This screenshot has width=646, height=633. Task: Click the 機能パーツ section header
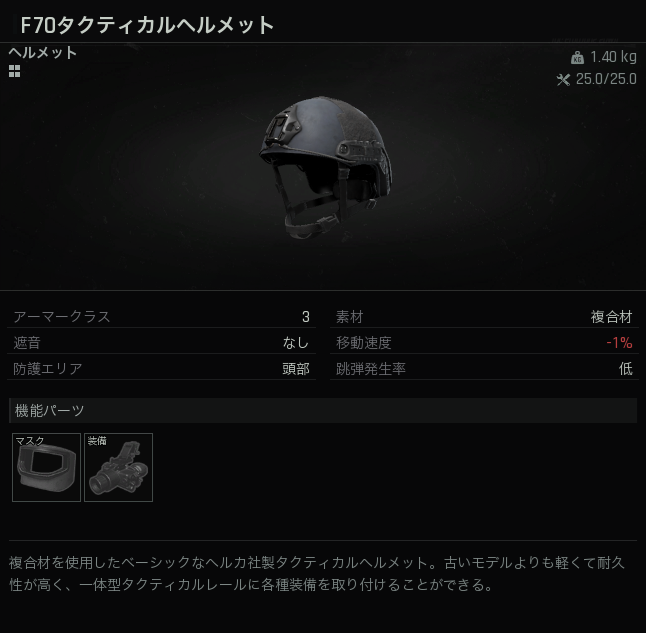pos(323,410)
